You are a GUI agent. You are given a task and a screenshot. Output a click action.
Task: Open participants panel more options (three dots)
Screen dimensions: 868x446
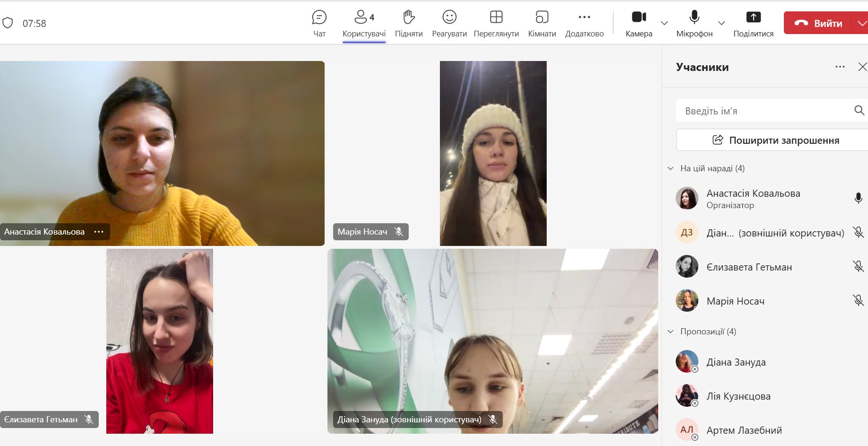pos(840,67)
